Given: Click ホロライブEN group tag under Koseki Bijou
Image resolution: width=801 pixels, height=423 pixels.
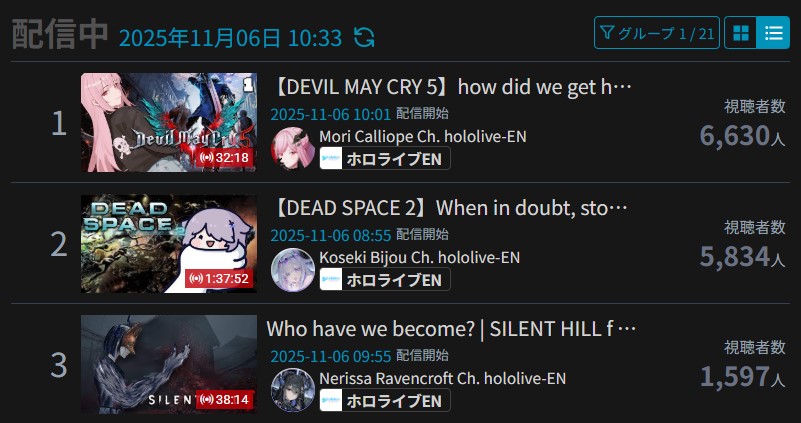Looking at the screenshot, I should pos(385,279).
